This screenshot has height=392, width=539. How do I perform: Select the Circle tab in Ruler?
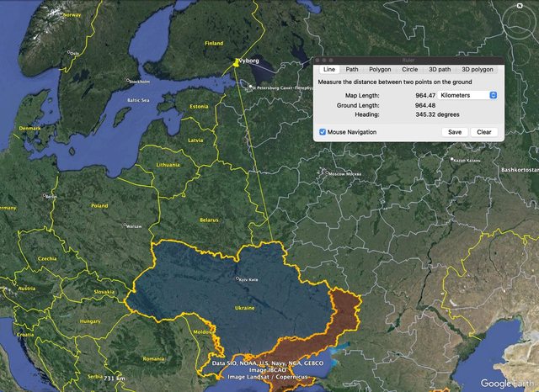tap(409, 69)
